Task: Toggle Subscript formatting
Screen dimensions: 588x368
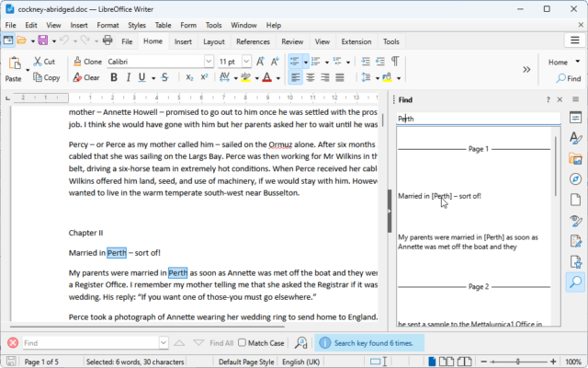Action: [189, 77]
